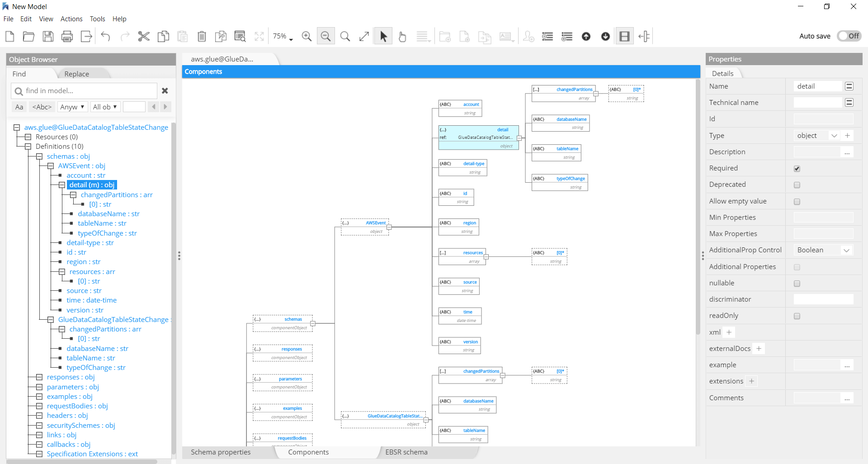Open the Tools menu
868x464 pixels.
click(97, 19)
